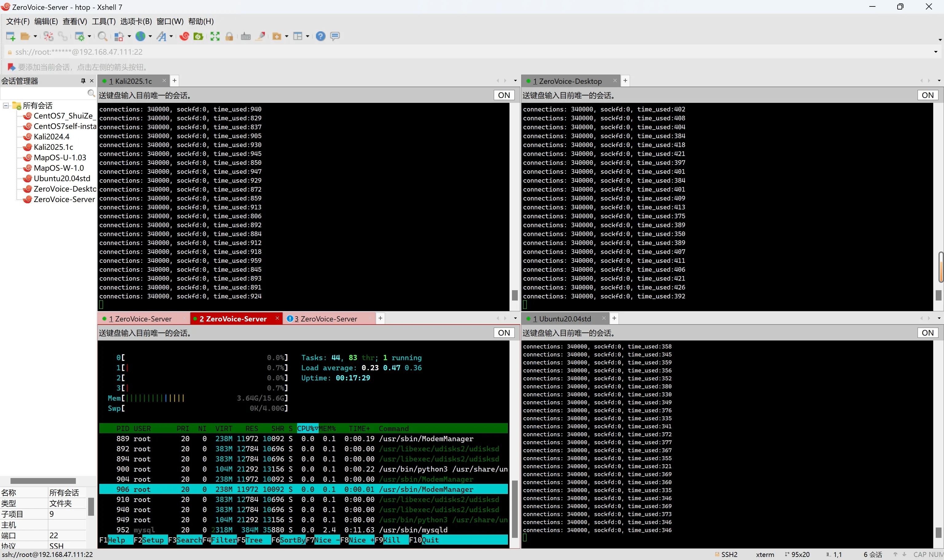The image size is (944, 560).
Task: Click the session manager search field
Action: point(43,93)
